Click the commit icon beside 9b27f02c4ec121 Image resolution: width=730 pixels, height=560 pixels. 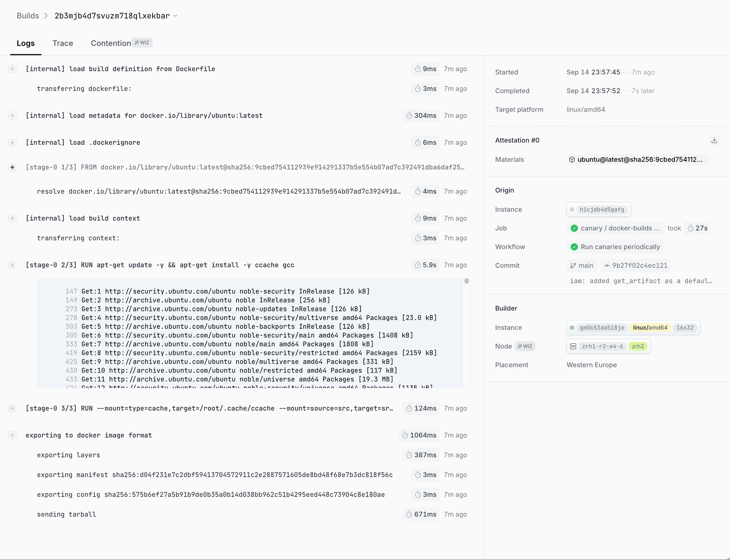608,265
